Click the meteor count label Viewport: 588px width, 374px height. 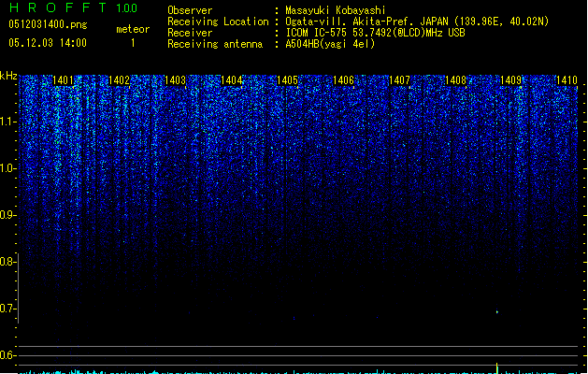(x=133, y=29)
